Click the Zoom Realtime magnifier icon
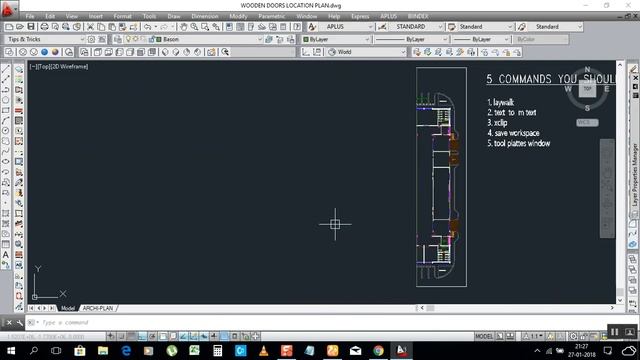 pos(194,27)
